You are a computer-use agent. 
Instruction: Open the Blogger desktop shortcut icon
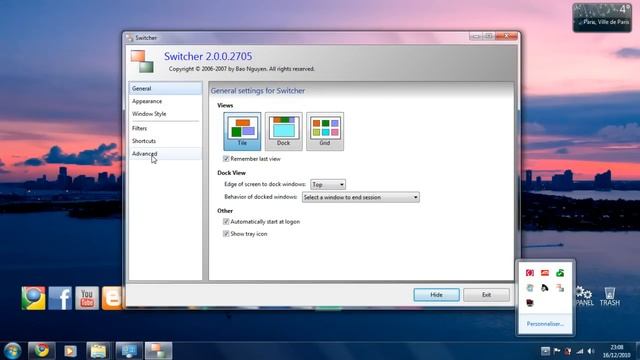point(112,298)
